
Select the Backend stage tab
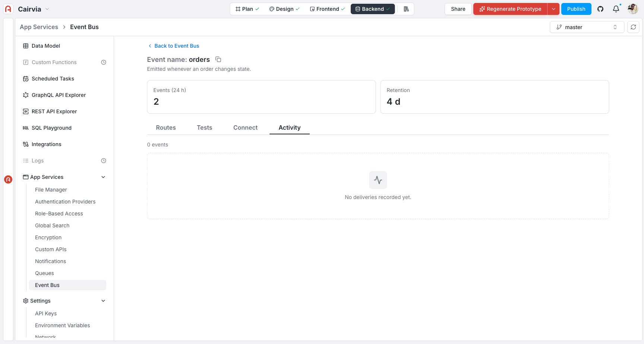373,9
